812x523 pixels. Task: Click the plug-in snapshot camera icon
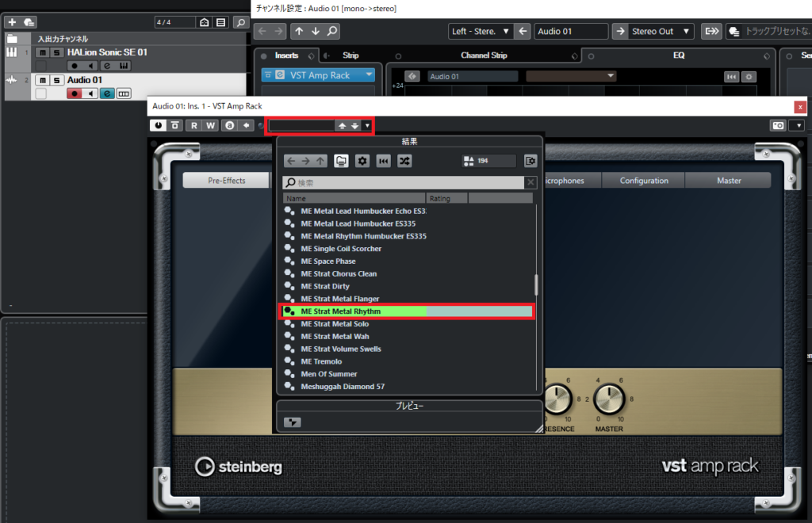click(x=778, y=125)
